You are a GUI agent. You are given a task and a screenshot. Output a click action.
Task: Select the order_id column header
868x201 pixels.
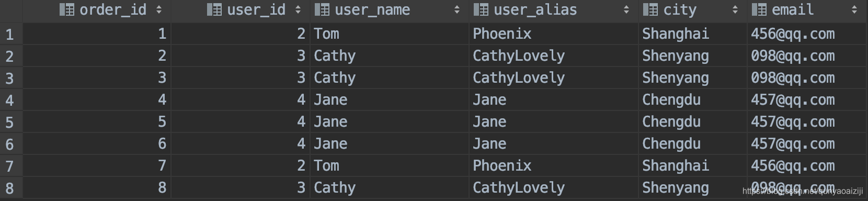coord(97,11)
